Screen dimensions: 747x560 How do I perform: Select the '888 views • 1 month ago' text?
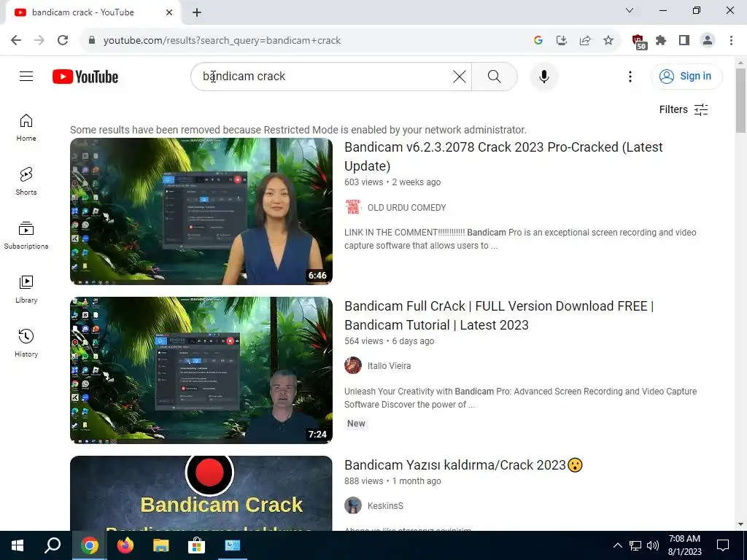click(392, 481)
